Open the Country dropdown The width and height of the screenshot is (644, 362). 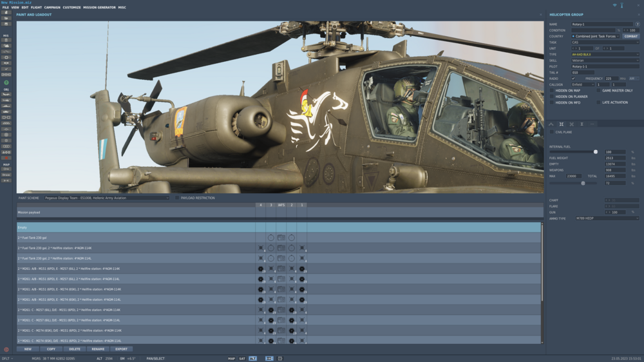[595, 36]
